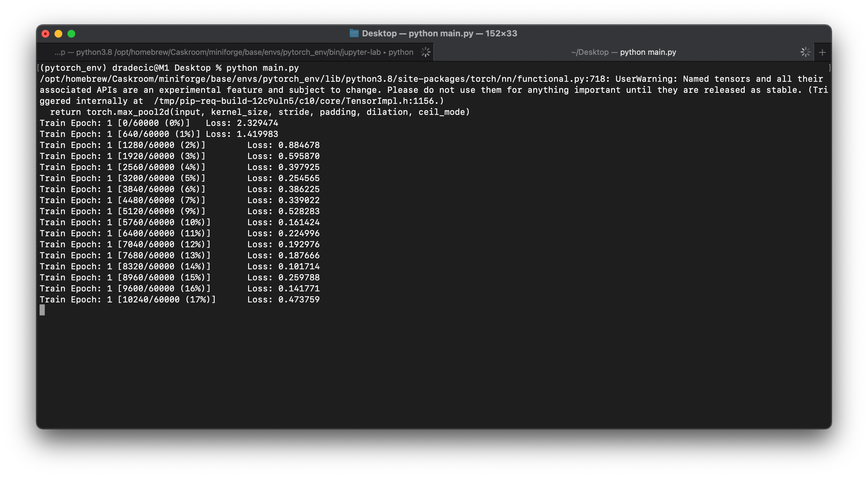This screenshot has width=868, height=477.
Task: Click the Loss: 0.473759 value on last line
Action: coord(283,300)
